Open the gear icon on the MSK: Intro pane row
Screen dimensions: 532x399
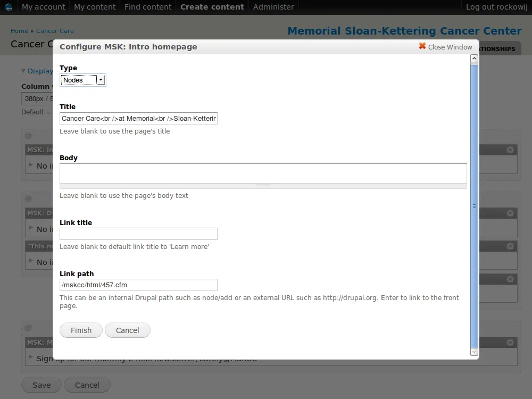[510, 149]
